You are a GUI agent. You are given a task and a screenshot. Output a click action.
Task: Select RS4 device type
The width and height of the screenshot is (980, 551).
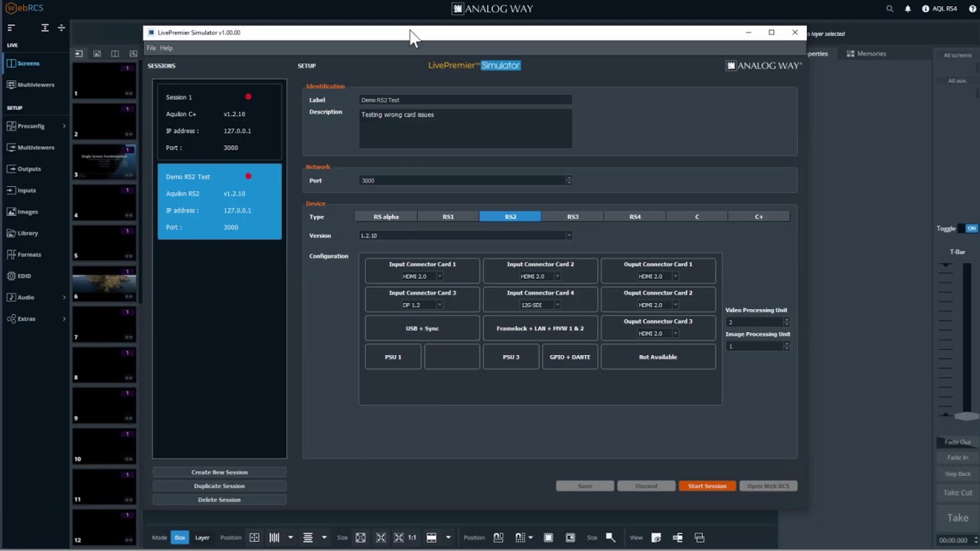click(x=635, y=217)
